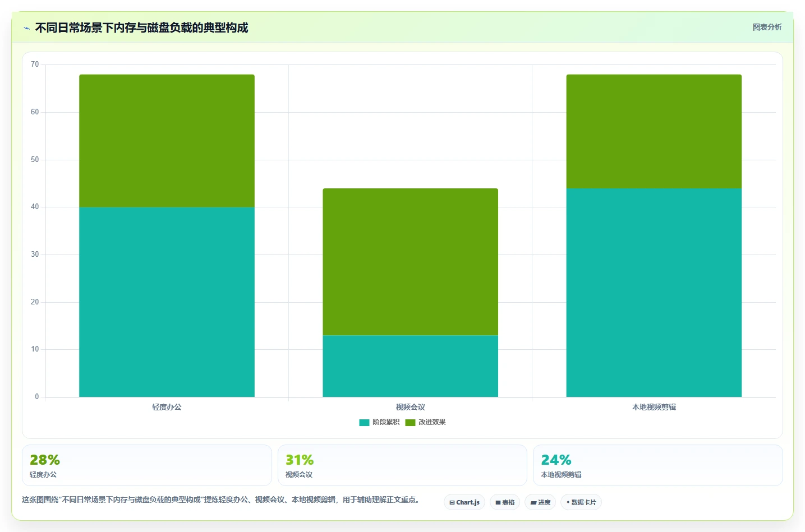Click the teal bar segment for 轻度办公
805x532 pixels.
[x=167, y=302]
